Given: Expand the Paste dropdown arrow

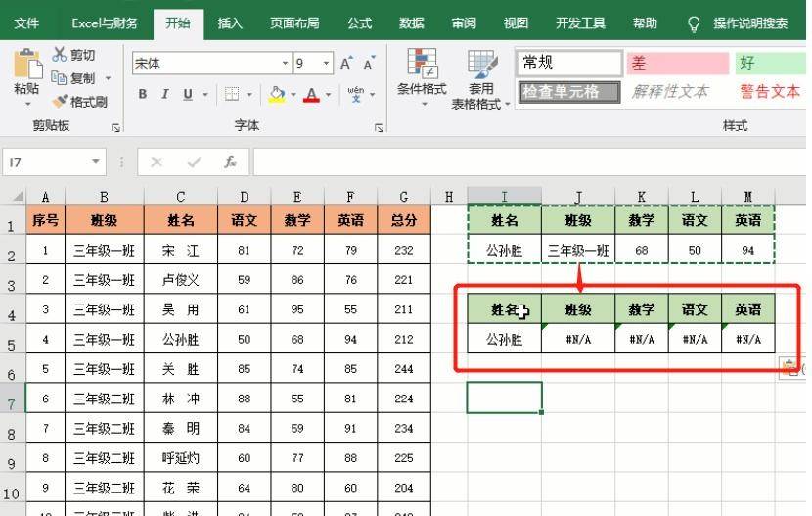Looking at the screenshot, I should tap(27, 104).
